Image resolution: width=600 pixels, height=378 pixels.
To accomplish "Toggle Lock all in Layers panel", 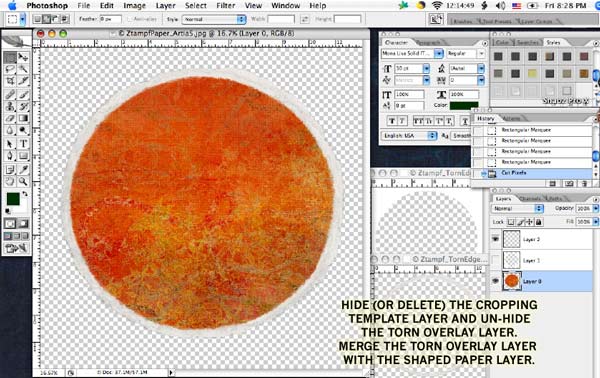I will [x=538, y=222].
